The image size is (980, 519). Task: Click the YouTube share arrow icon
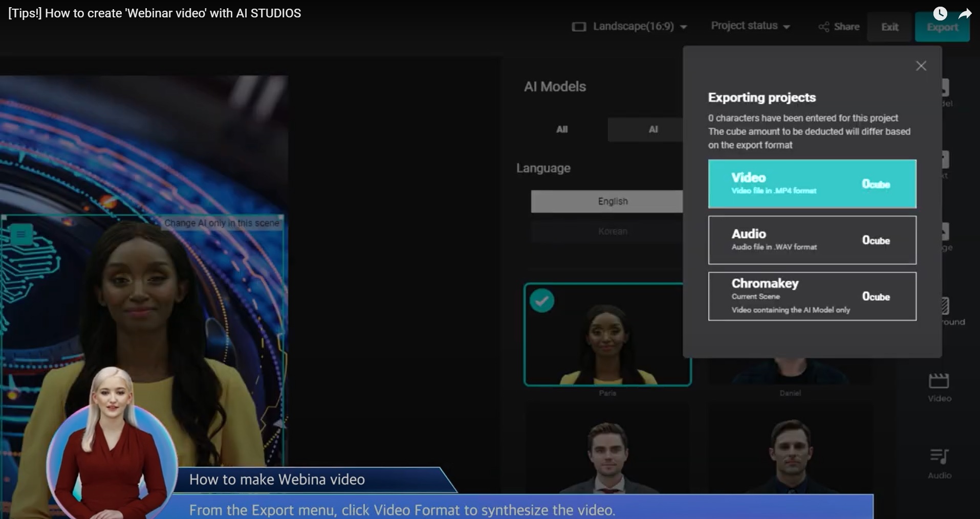tap(965, 14)
